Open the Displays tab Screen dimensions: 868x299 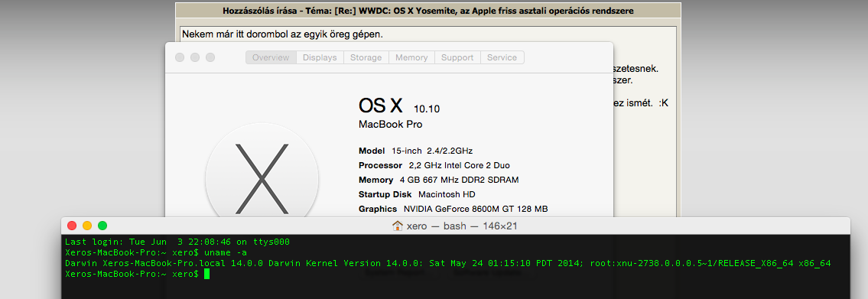point(320,57)
